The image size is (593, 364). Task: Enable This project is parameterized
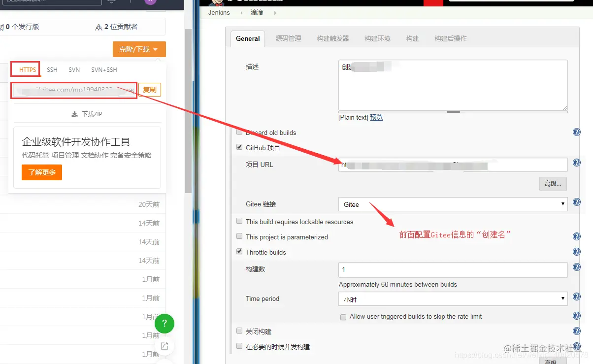pyautogui.click(x=239, y=236)
